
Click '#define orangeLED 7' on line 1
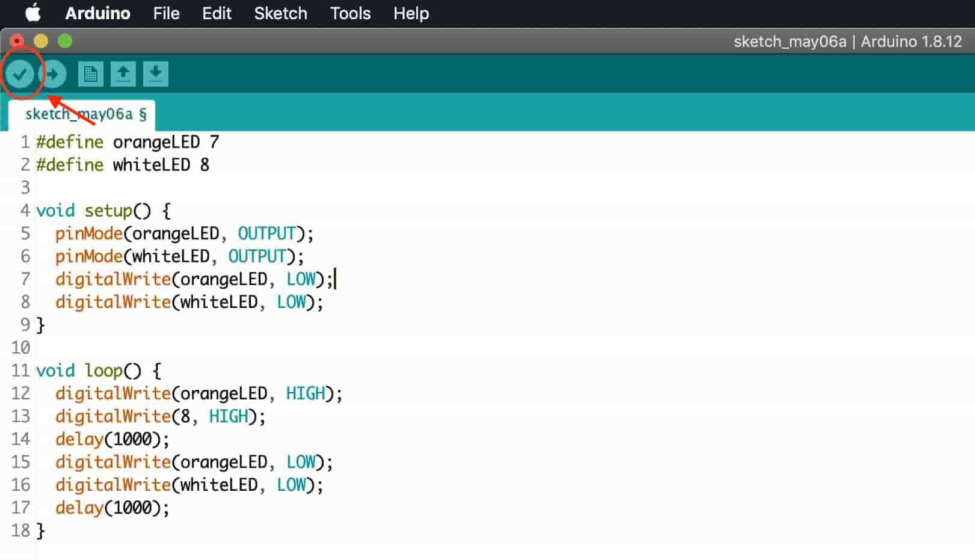(x=128, y=142)
